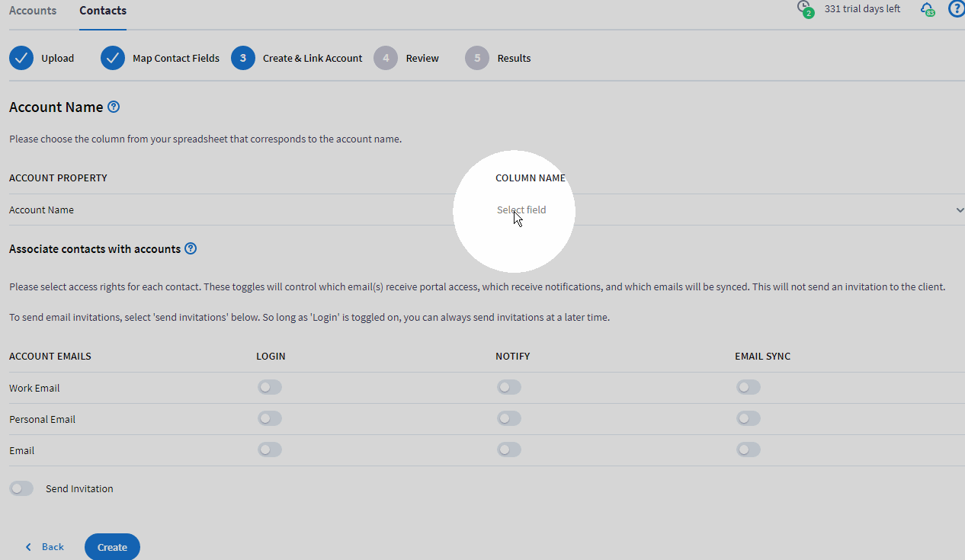Viewport: 965px width, 560px height.
Task: Click the ACCOUNT EMAILS header
Action: tap(50, 356)
